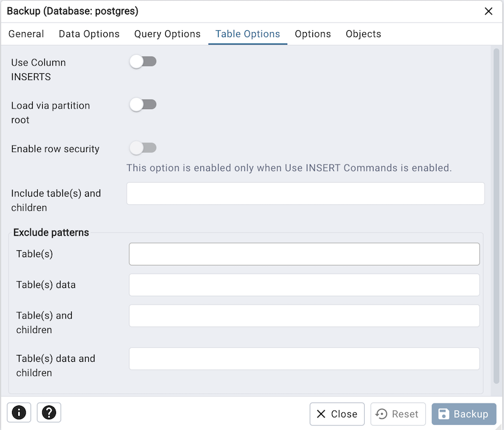The height and width of the screenshot is (430, 504).
Task: Focus the Table(s) exclude pattern field
Action: [304, 254]
